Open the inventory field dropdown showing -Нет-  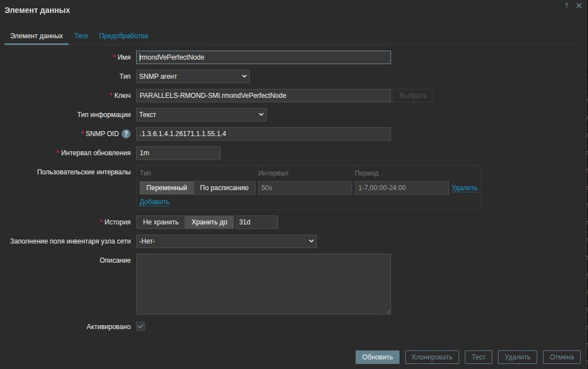point(226,241)
